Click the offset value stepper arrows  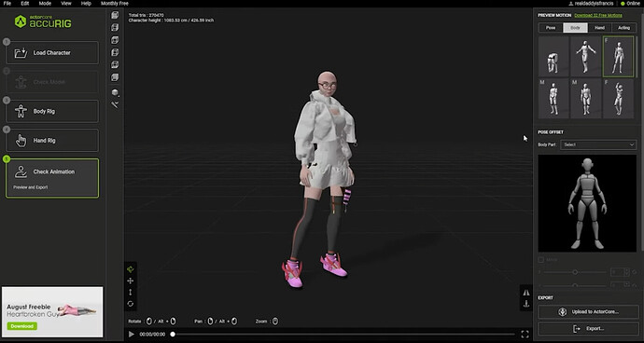point(627,272)
